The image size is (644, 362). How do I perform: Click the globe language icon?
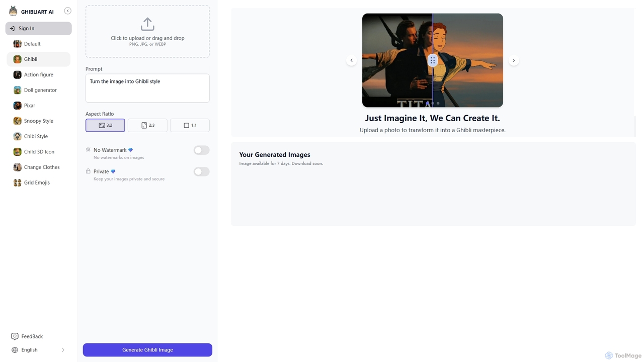[15, 350]
